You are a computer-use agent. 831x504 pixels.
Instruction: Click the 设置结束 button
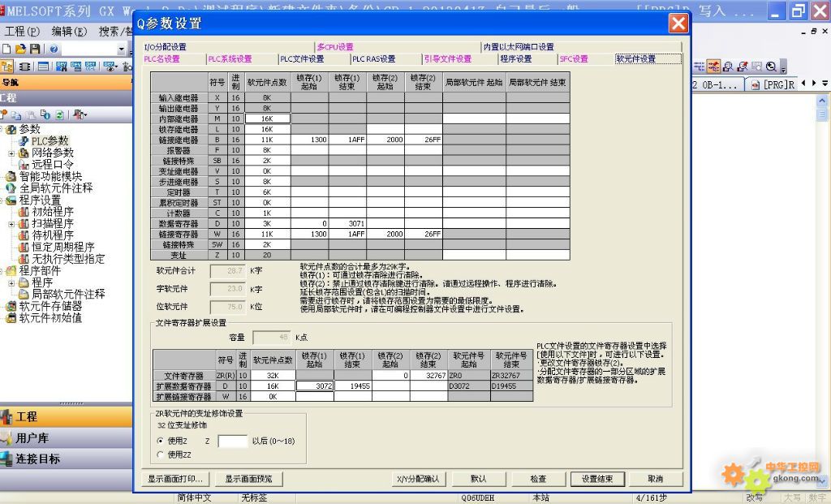tap(597, 479)
